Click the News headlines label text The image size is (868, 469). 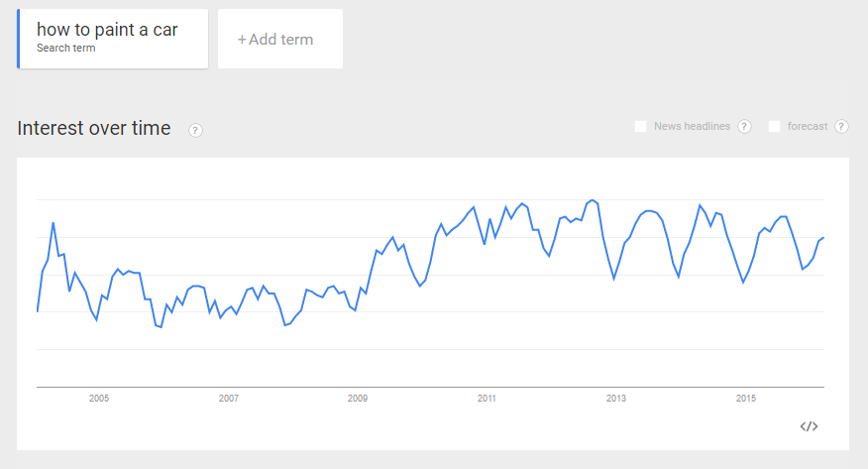pyautogui.click(x=692, y=126)
